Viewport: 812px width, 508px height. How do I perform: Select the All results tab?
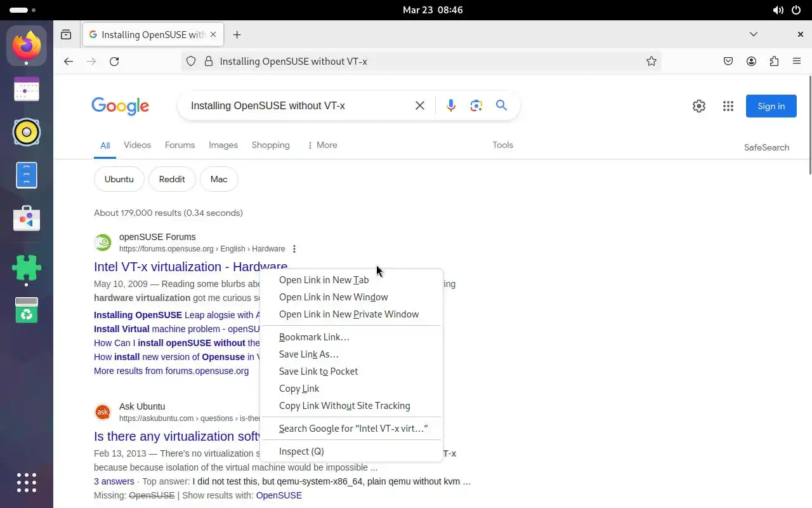point(105,145)
